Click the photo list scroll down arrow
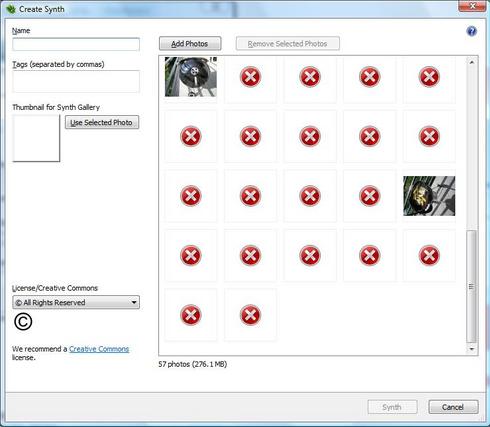The width and height of the screenshot is (490, 427). point(472,349)
